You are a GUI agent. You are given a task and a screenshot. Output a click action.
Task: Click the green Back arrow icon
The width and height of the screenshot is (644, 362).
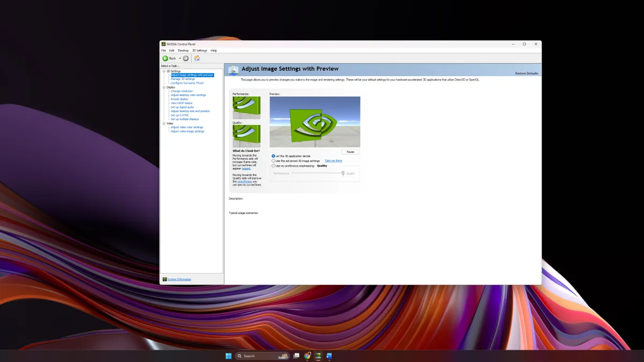tap(165, 58)
